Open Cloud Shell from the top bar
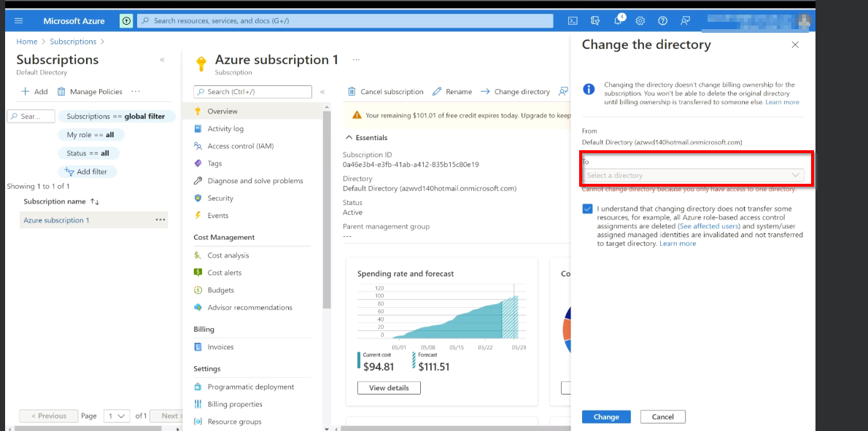The height and width of the screenshot is (431, 868). click(573, 20)
